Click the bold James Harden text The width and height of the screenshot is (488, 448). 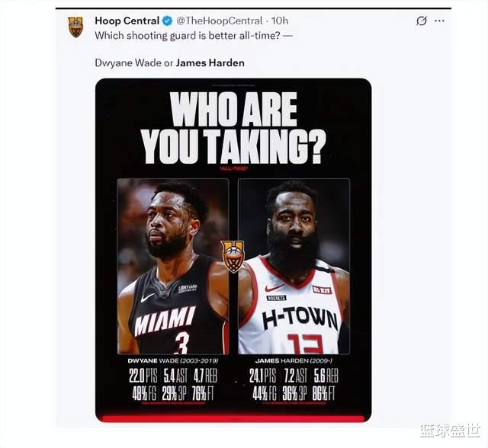(x=210, y=62)
